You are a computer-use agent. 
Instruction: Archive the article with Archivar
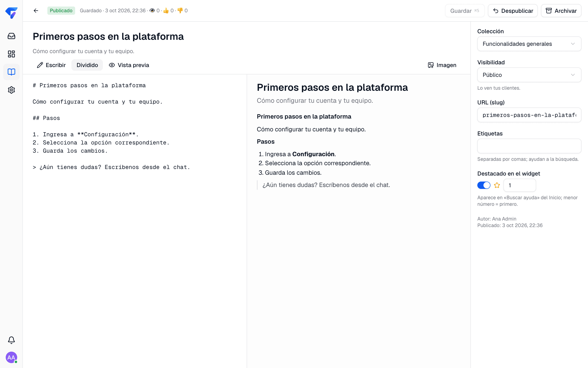click(561, 11)
